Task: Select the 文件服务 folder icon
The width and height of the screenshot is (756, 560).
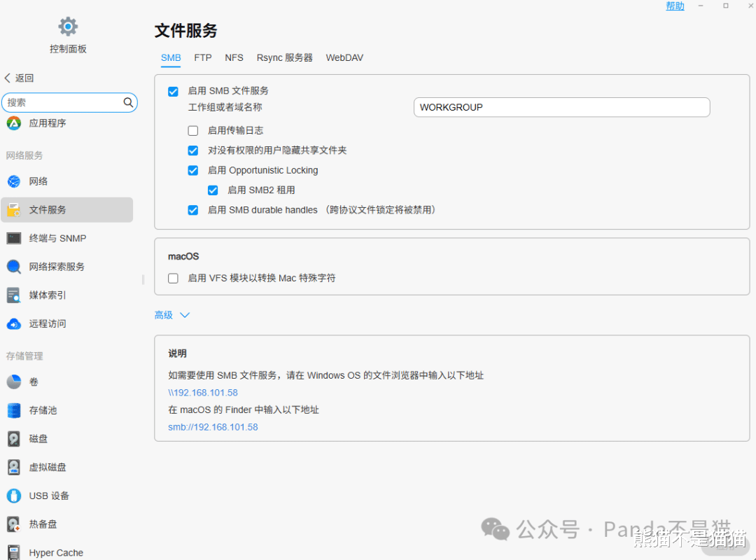Action: pyautogui.click(x=14, y=210)
